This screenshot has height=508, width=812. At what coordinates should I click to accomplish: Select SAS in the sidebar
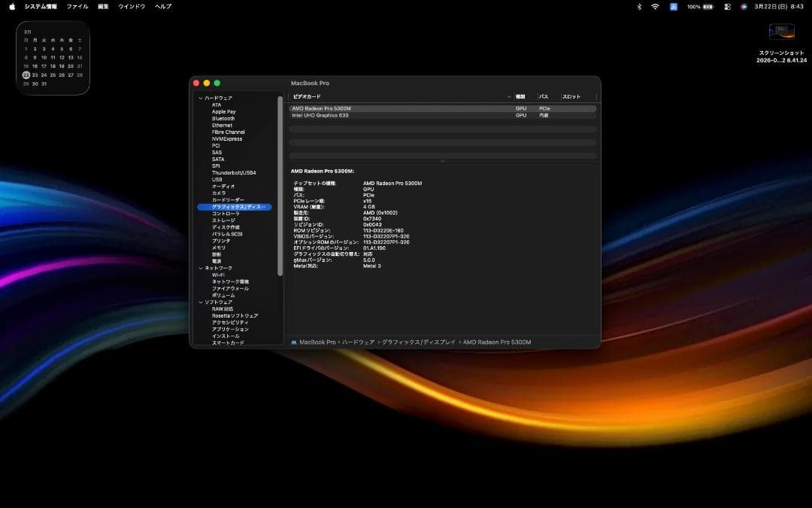coord(217,152)
